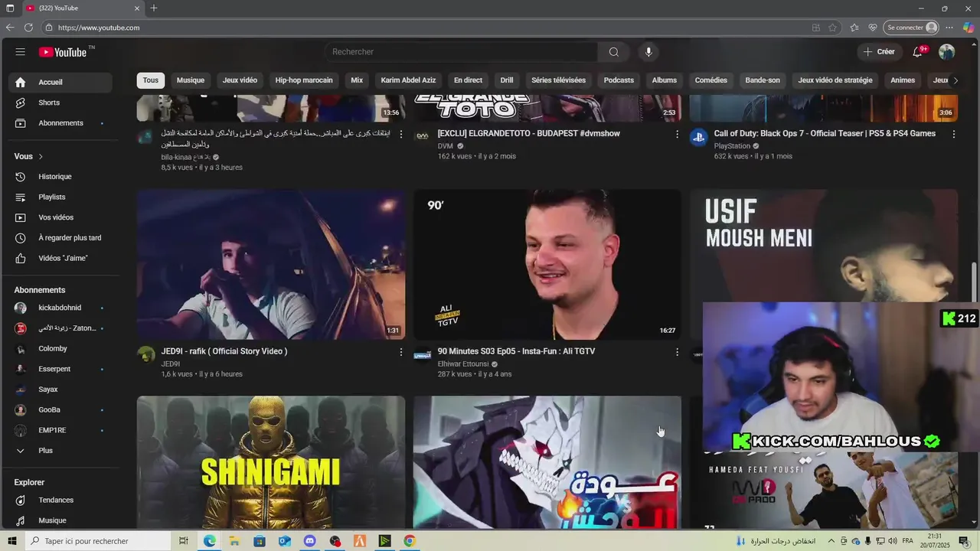Screen dimensions: 980x551
Task: Open the Sayax subscription channel
Action: (60, 390)
